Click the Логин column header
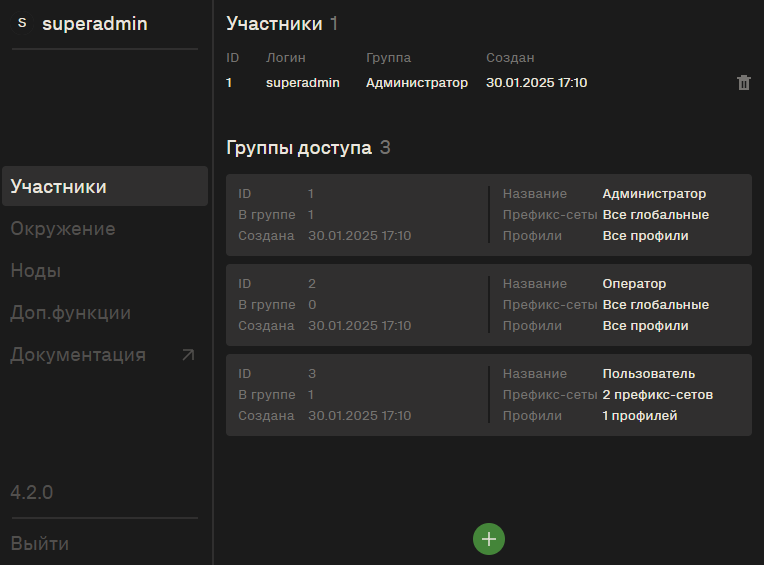The height and width of the screenshot is (565, 764). pos(286,57)
